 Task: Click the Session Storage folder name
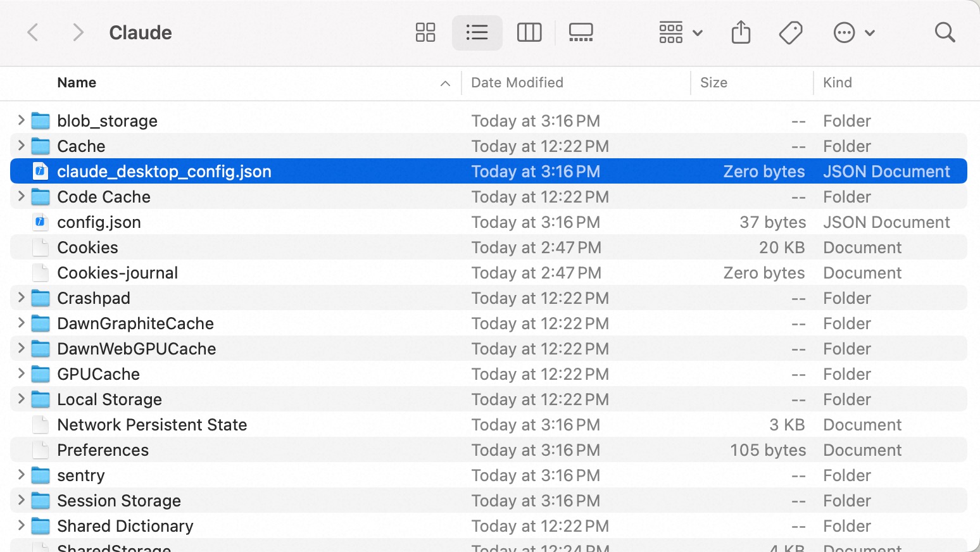click(119, 501)
